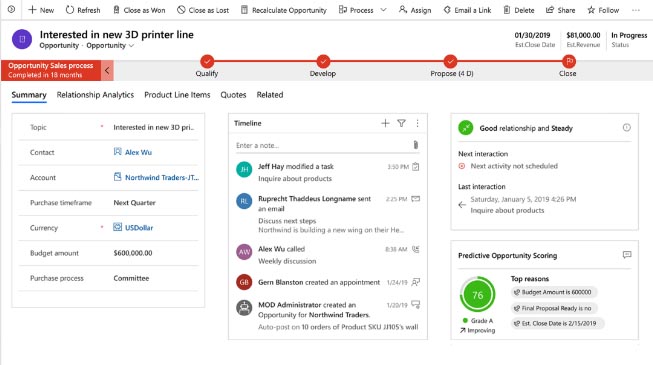
Task: Click the last interaction arrow icon
Action: coord(462,205)
